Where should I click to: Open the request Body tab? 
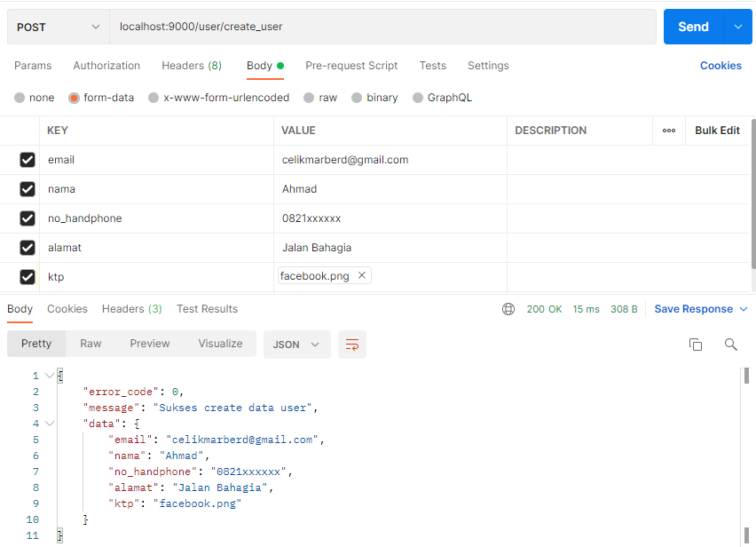point(265,66)
